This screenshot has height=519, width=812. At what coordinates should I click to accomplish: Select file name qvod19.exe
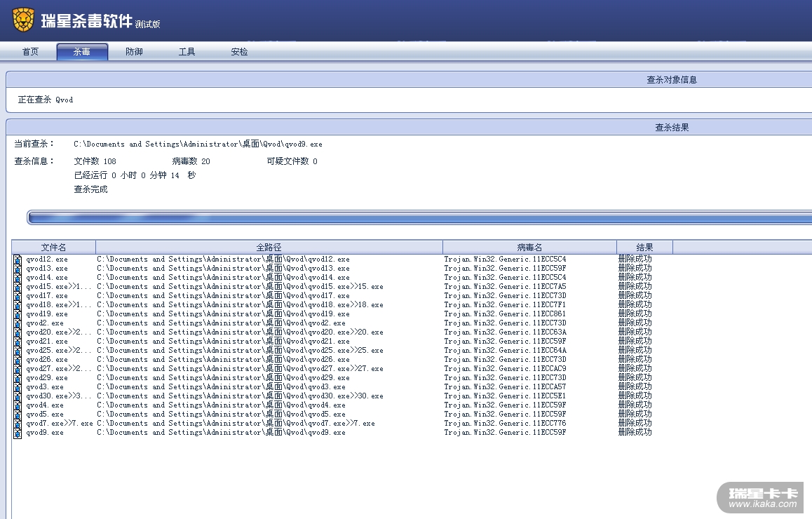(46, 314)
